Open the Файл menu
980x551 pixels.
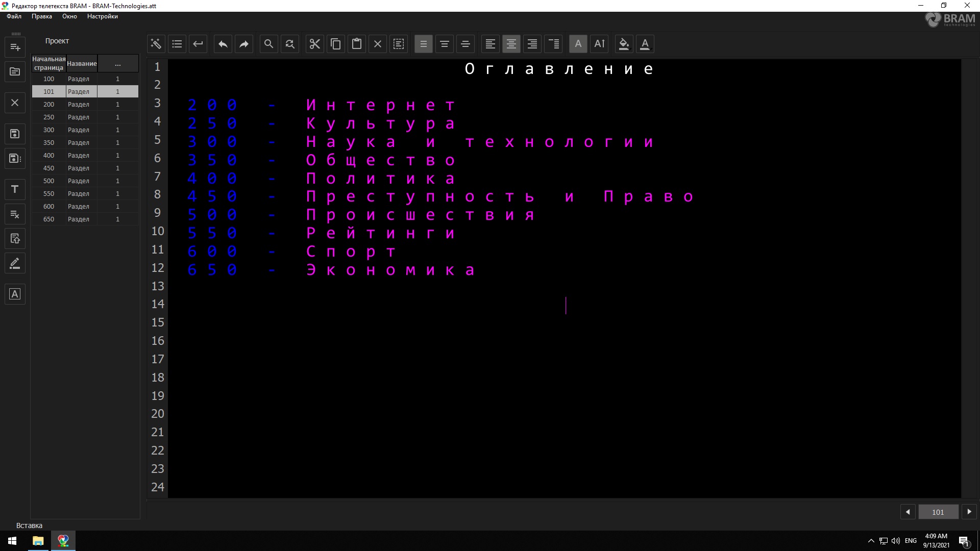13,16
